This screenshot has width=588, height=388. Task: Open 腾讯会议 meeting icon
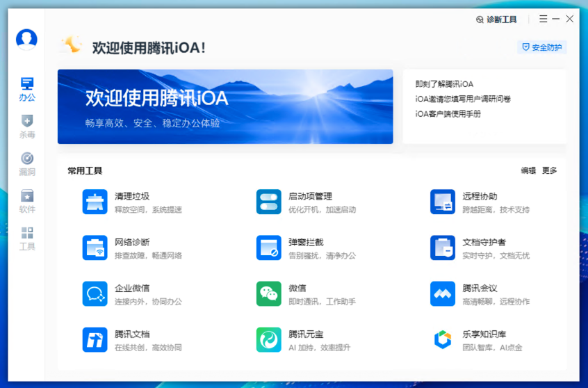point(443,294)
